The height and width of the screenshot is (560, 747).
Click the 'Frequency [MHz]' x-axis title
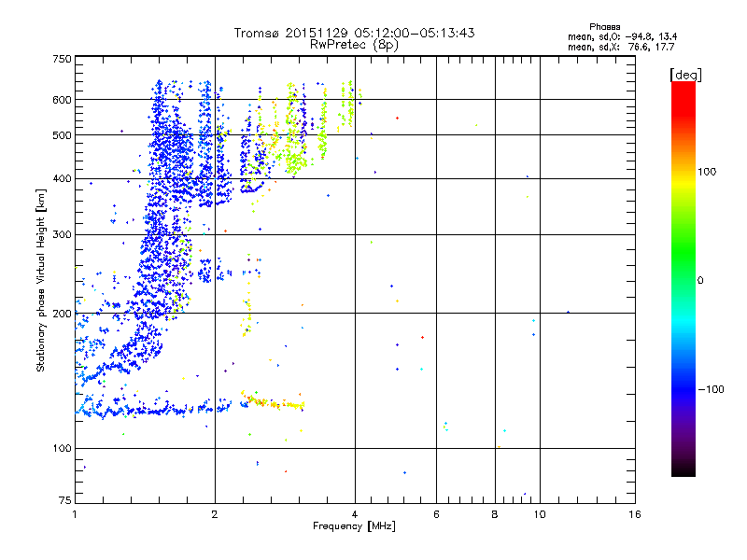pyautogui.click(x=354, y=526)
